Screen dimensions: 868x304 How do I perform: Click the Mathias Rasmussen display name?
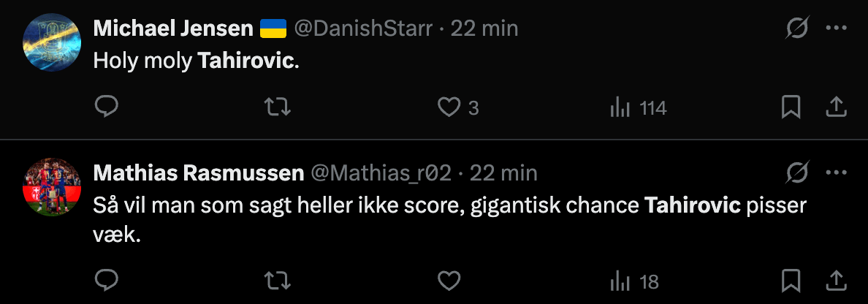[199, 173]
